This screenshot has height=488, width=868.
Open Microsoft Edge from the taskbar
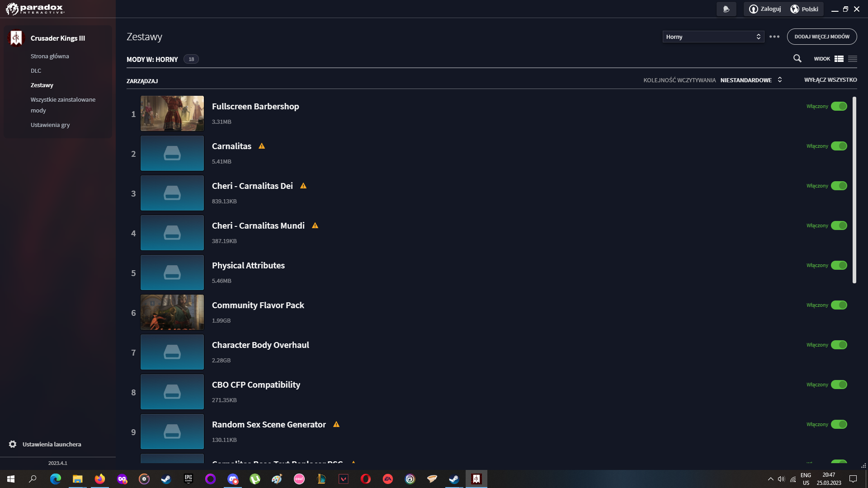coord(56,479)
